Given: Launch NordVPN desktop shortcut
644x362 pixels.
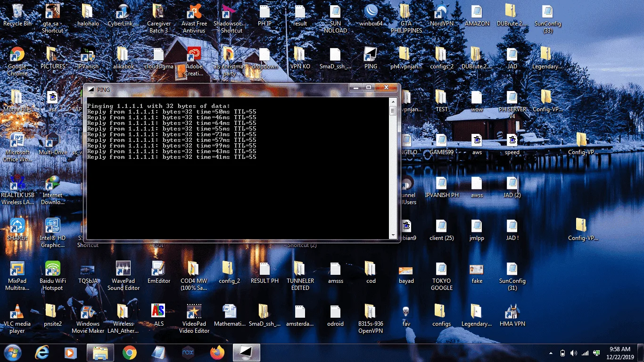Looking at the screenshot, I should 441,16.
